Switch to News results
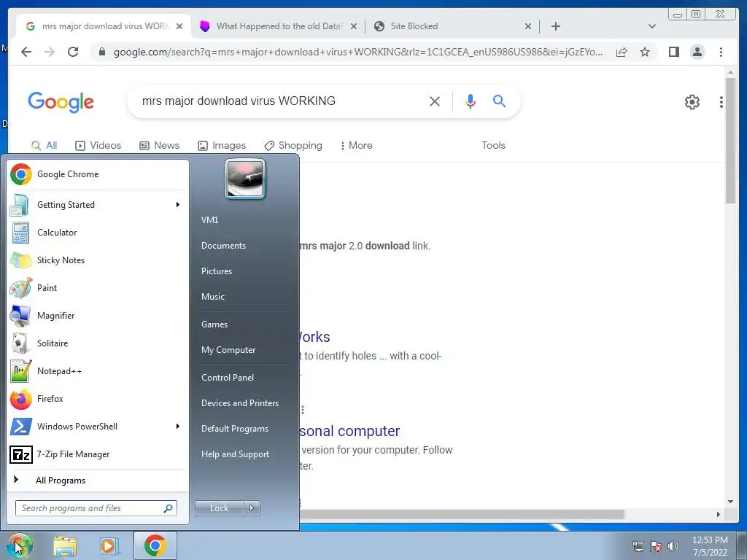747x560 pixels. 159,145
